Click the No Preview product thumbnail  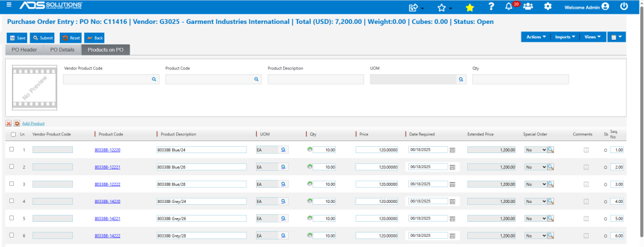click(x=35, y=88)
